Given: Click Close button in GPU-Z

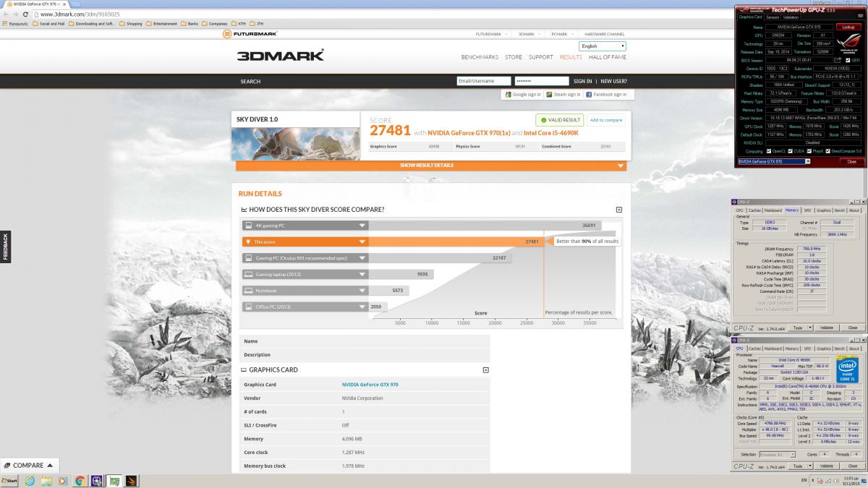Looking at the screenshot, I should coord(851,161).
